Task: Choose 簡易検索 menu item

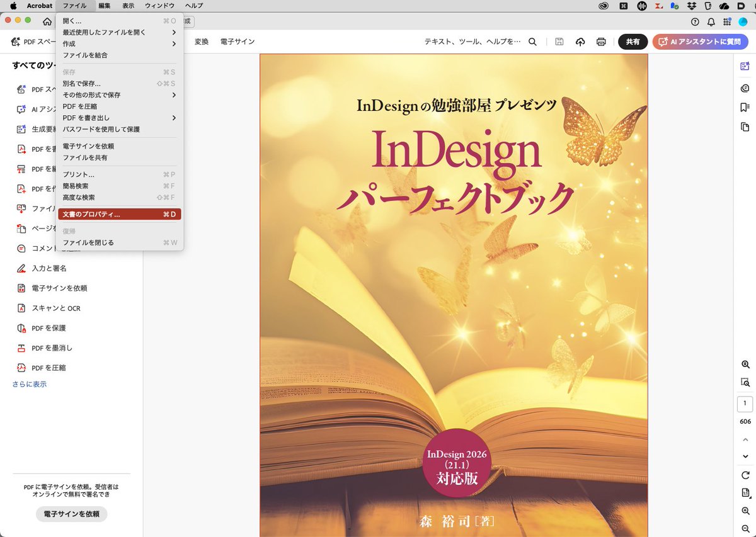Action: click(x=120, y=186)
